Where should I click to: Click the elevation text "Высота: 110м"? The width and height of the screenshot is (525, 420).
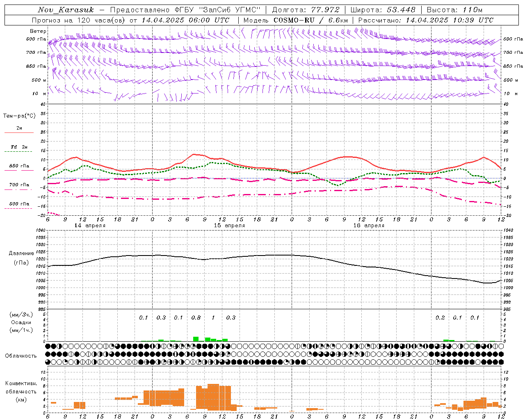tap(454, 10)
